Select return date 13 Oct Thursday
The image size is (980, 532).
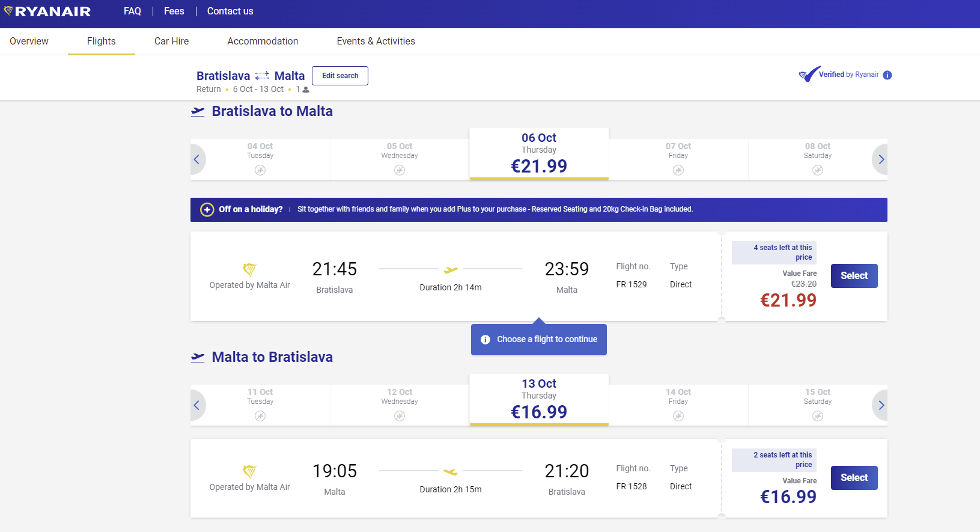click(539, 400)
